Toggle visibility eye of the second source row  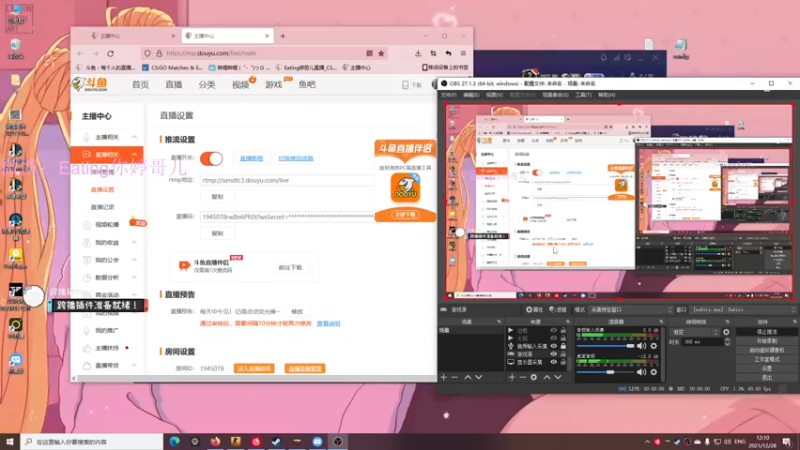[x=554, y=338]
